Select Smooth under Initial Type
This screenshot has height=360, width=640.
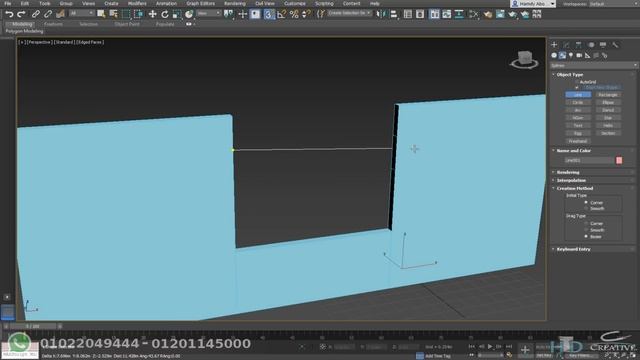pyautogui.click(x=586, y=209)
